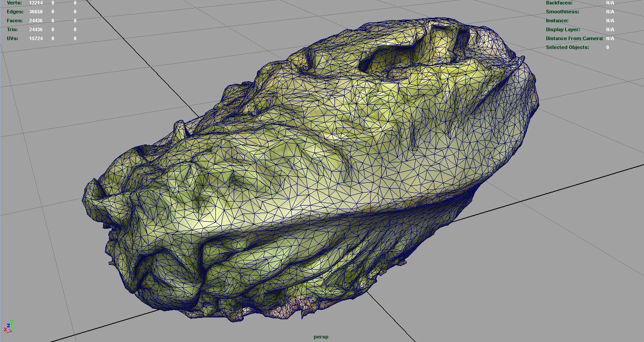This screenshot has width=644, height=342.
Task: Click the Smoothness: label
Action: (562, 12)
